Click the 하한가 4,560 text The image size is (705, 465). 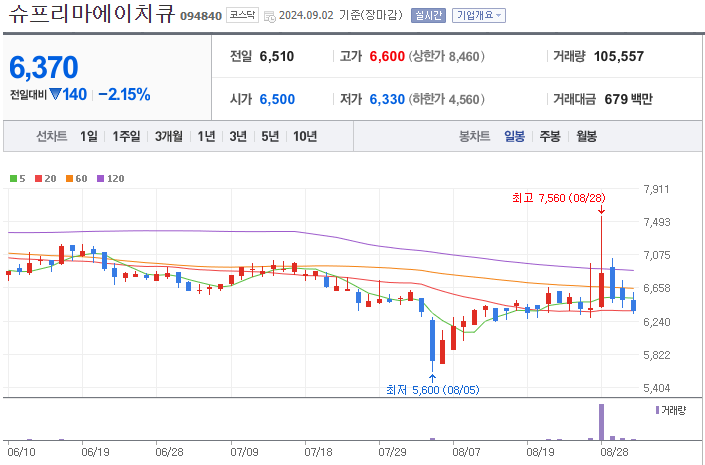pyautogui.click(x=446, y=99)
